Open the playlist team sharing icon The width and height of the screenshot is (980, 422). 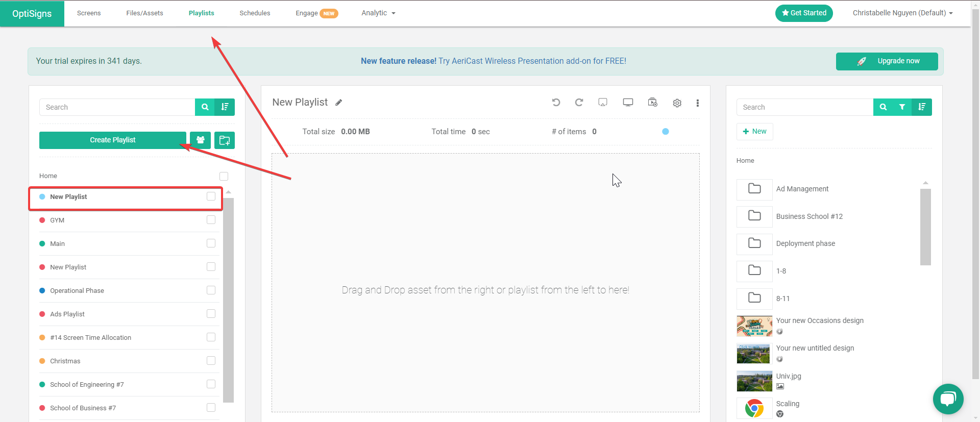tap(201, 140)
